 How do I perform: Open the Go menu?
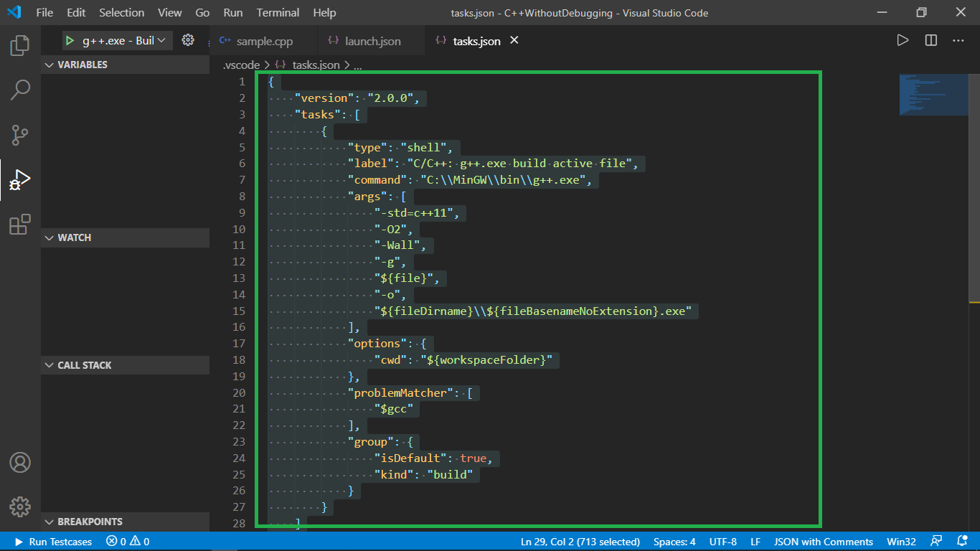tap(202, 12)
